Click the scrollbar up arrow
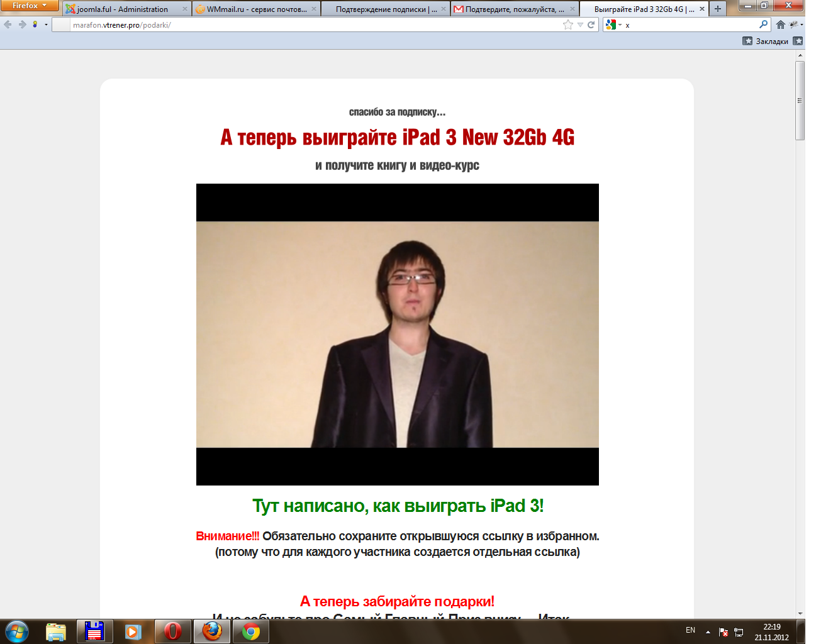 [800, 56]
